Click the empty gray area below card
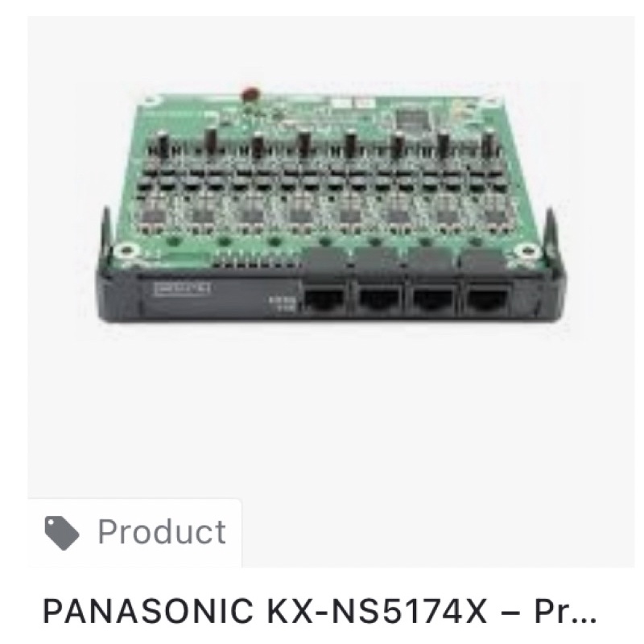Viewport: 644px width, 644px height. [x=331, y=411]
